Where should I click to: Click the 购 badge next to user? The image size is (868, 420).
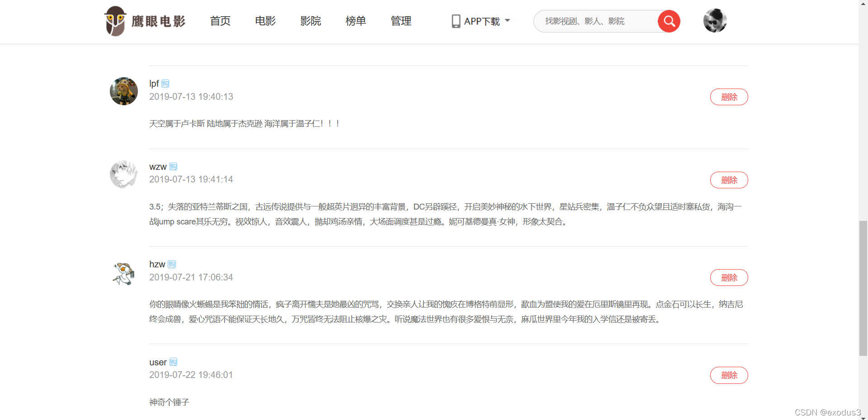174,362
